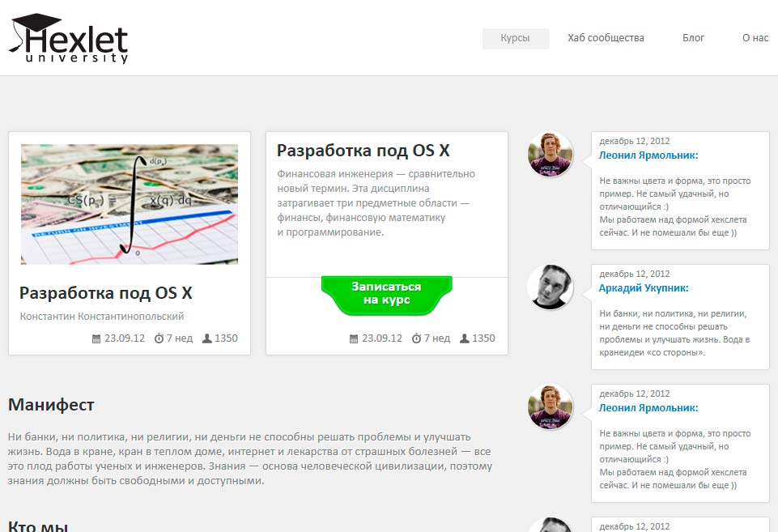Click person icon in first course card
The image size is (778, 532).
coord(207,338)
